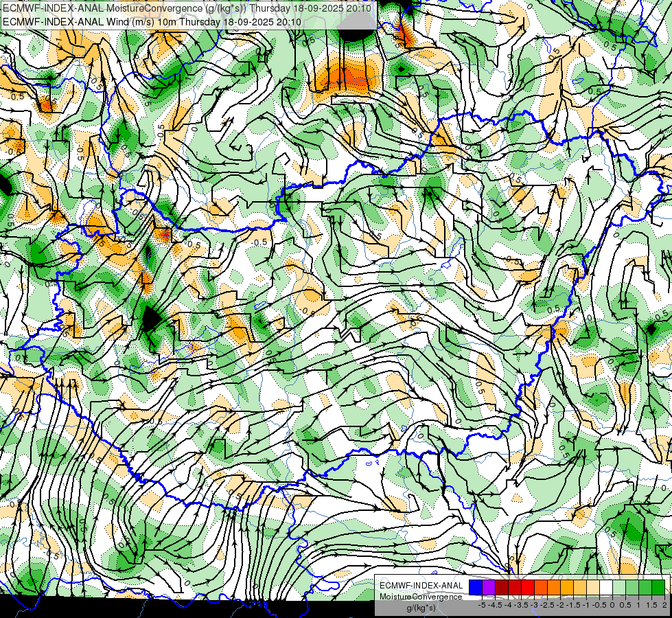Select the dark red swatch beside purple
672x618 pixels.
[x=502, y=587]
